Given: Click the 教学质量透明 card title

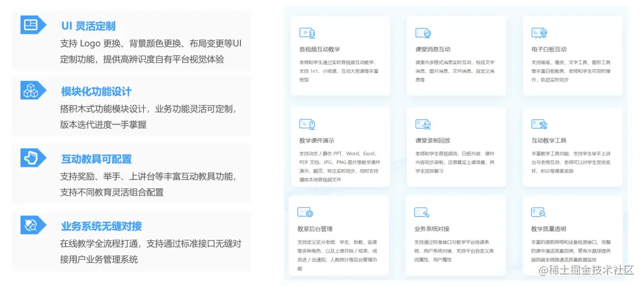Looking at the screenshot, I should (549, 229).
